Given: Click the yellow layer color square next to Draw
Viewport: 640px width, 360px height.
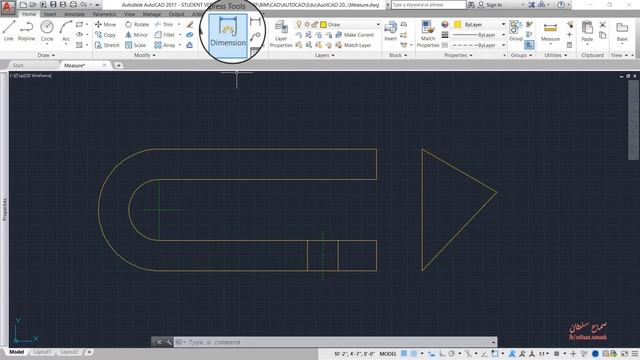Looking at the screenshot, I should [323, 24].
